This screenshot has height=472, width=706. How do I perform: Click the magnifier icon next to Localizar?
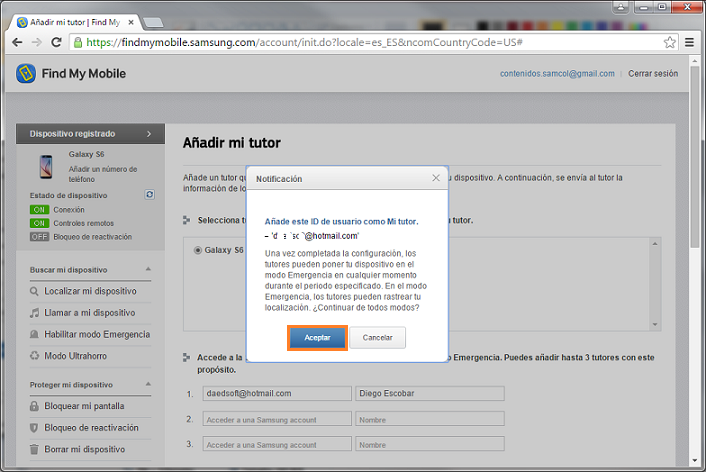point(34,291)
